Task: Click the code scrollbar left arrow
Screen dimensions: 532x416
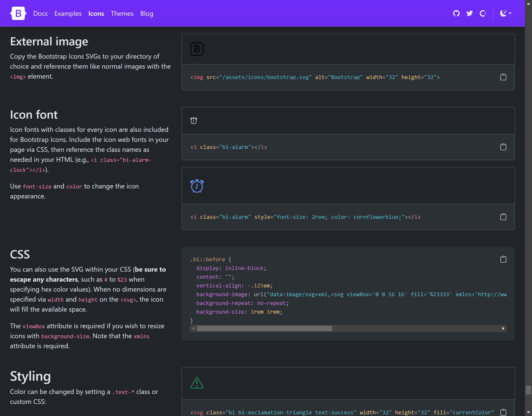Action: 193,328
